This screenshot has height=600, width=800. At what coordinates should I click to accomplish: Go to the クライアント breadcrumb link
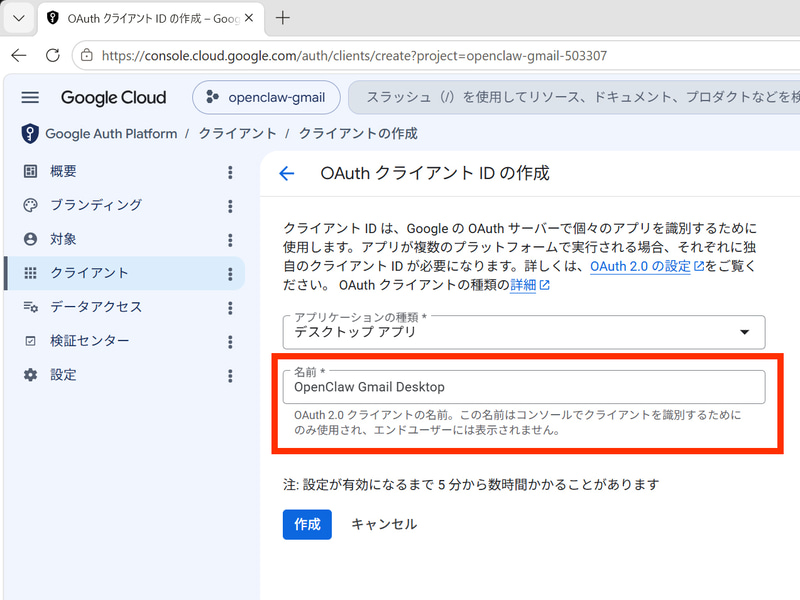pos(237,134)
